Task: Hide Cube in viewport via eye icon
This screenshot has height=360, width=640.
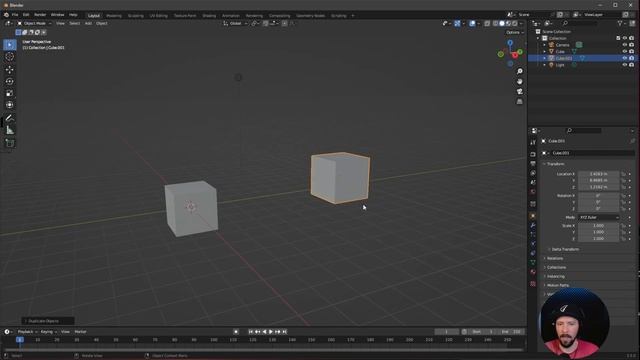Action: (624, 52)
